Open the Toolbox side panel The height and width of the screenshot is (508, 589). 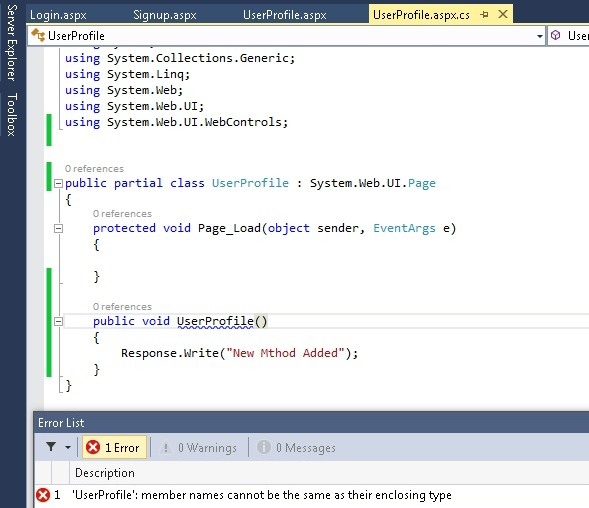[x=12, y=114]
